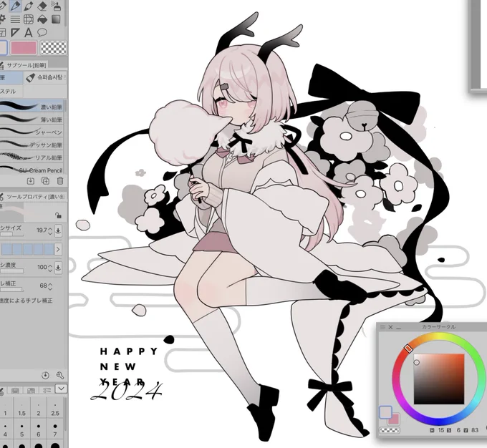
Task: Expand the brush size palette dropdown chevron
Action: 61,389
